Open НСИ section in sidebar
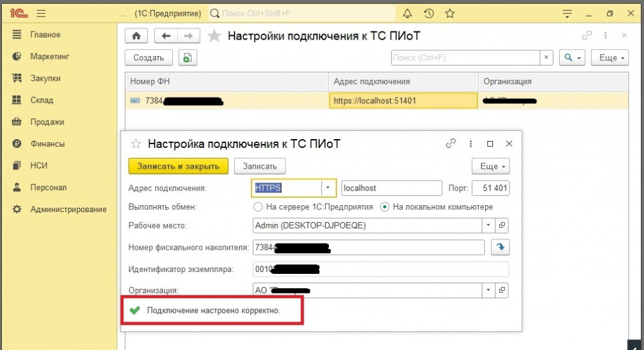The height and width of the screenshot is (350, 644). click(38, 166)
